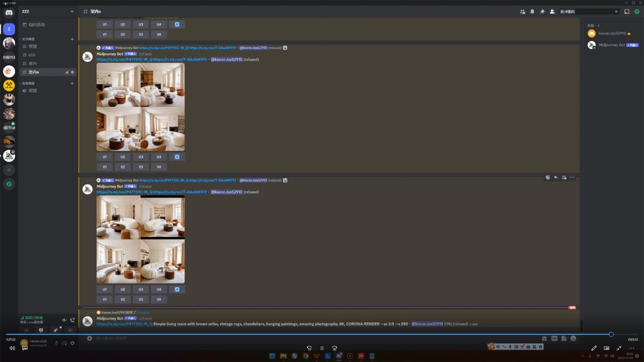This screenshot has width=644, height=362.
Task: Select the ZZZ server icon in sidebar
Action: [x=9, y=29]
